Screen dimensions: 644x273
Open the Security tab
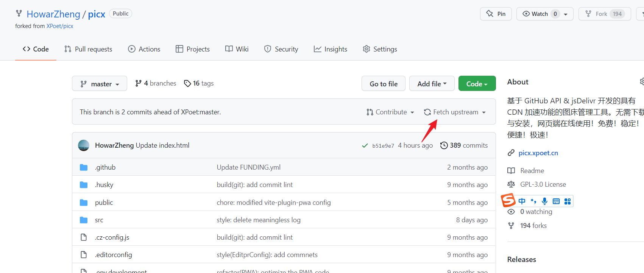coord(281,49)
